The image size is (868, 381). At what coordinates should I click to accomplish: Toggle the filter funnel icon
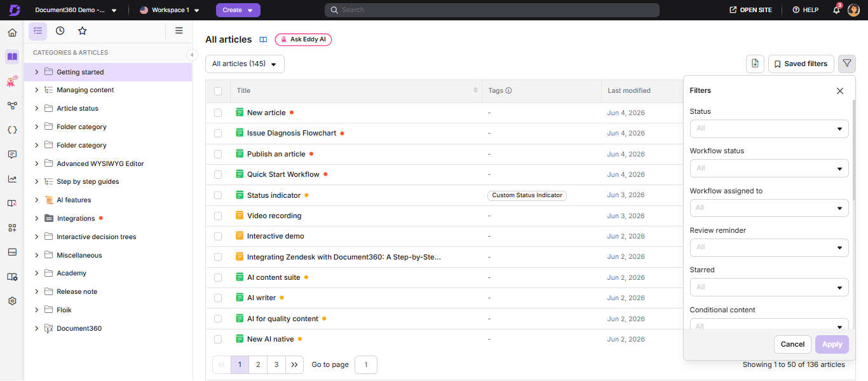tap(847, 64)
